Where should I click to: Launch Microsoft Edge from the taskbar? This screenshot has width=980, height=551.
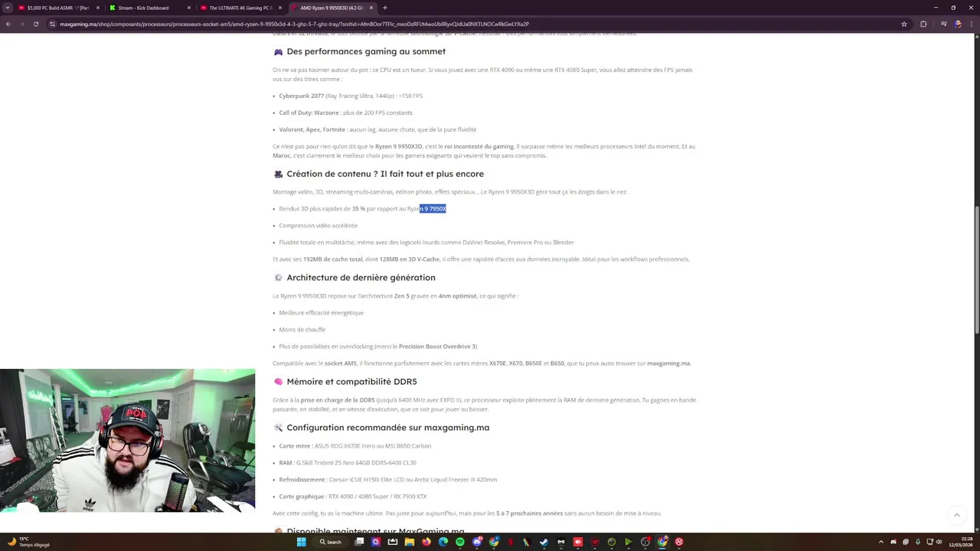[443, 542]
